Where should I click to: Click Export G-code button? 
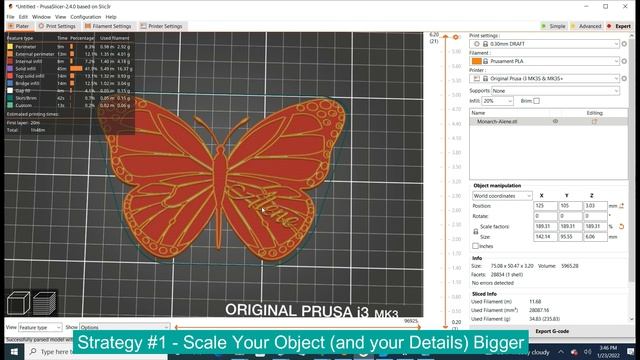[552, 331]
